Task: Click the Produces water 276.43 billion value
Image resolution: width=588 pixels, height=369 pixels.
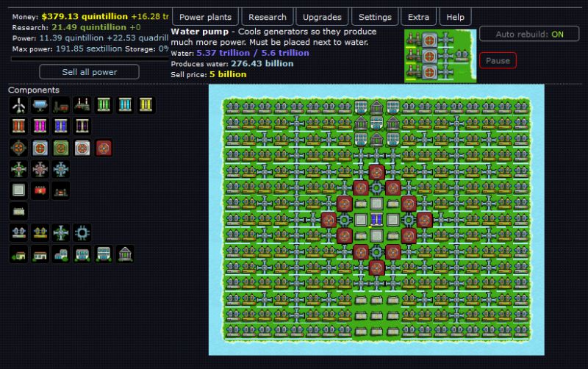Action: tap(262, 64)
